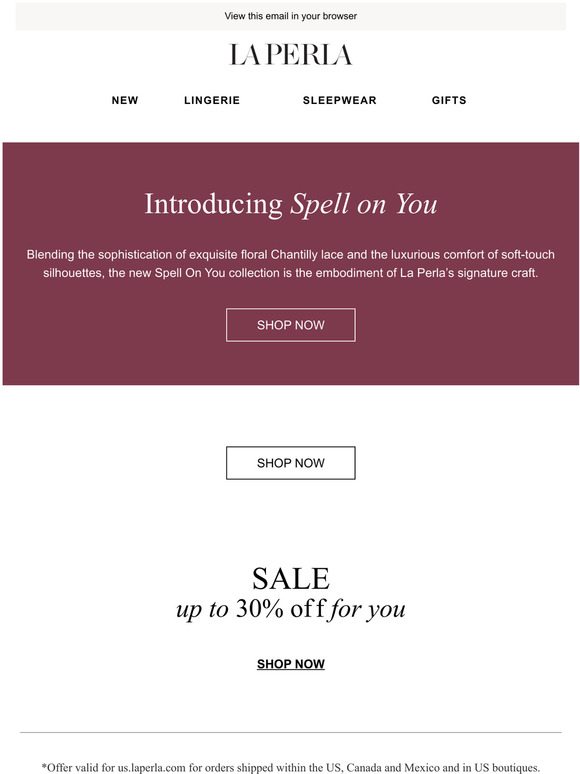Click the horizontal divider line above the disclaimer
Screen dimensions: 580x774
[290, 732]
